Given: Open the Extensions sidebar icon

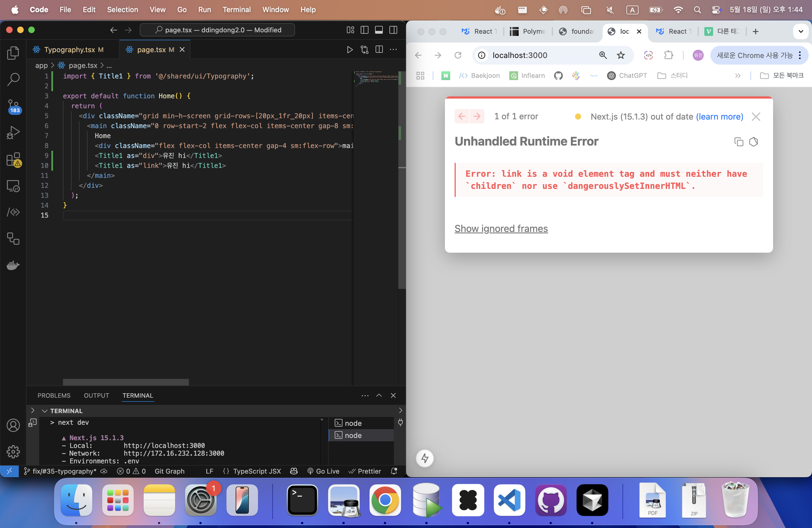Looking at the screenshot, I should (13, 159).
